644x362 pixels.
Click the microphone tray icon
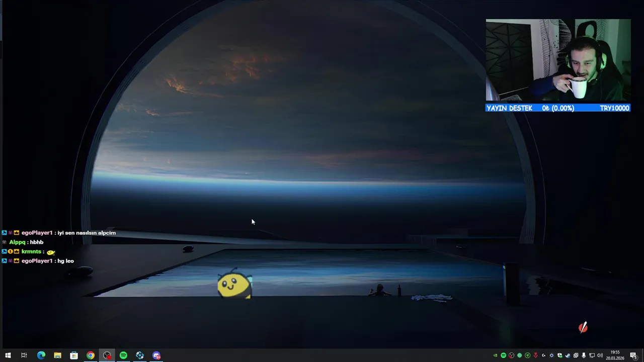584,355
